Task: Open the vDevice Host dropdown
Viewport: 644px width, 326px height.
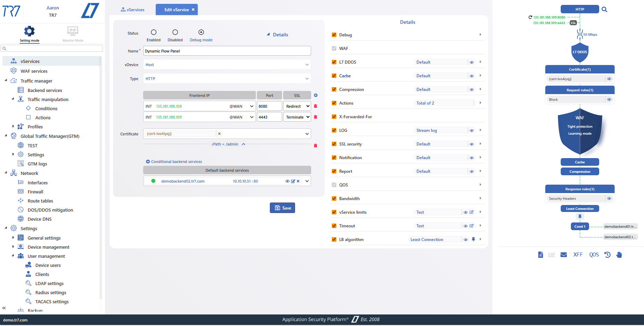Action: pyautogui.click(x=227, y=65)
